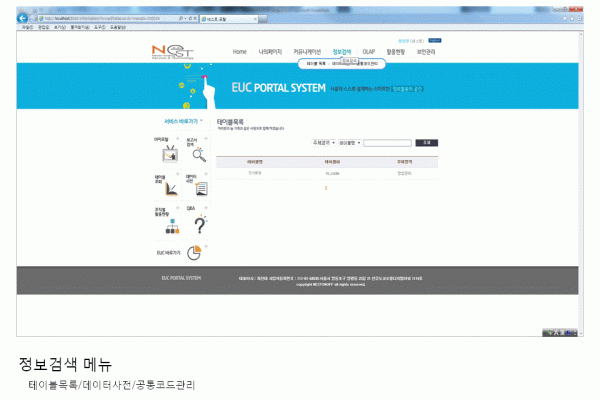Image resolution: width=600 pixels, height=400 pixels.
Task: Click the address bar search magnifier icon
Action: click(x=181, y=18)
